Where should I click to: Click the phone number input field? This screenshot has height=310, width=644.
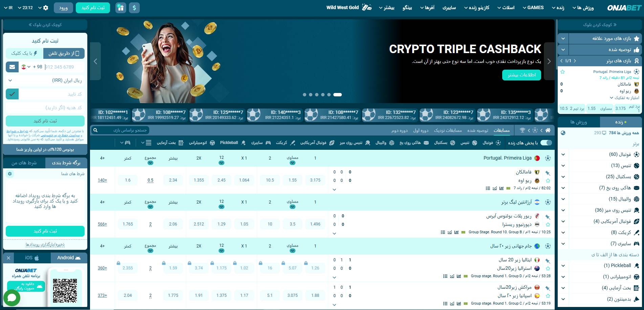point(64,67)
